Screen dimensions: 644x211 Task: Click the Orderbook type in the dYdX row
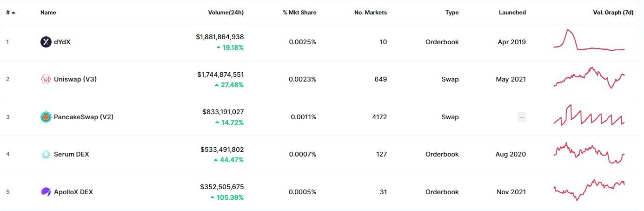point(442,42)
